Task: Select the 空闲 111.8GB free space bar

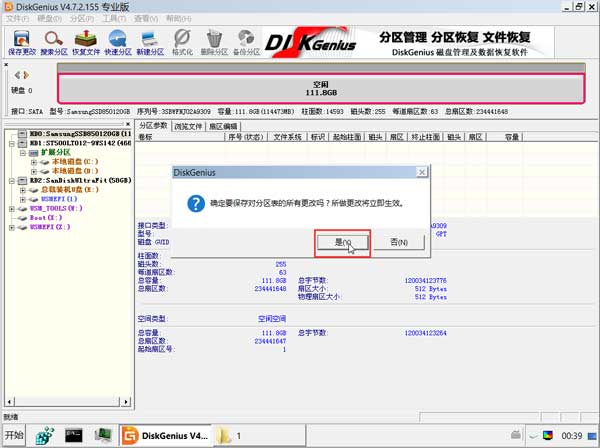Action: click(321, 88)
